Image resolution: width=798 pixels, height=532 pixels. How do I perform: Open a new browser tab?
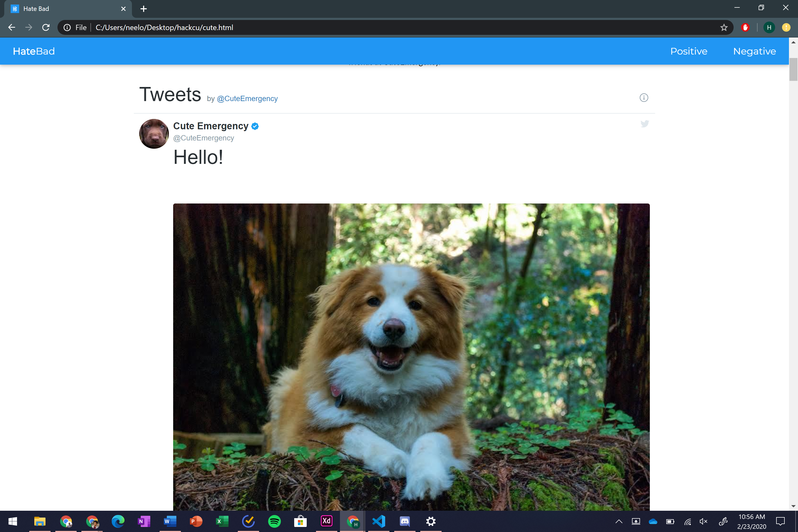144,9
